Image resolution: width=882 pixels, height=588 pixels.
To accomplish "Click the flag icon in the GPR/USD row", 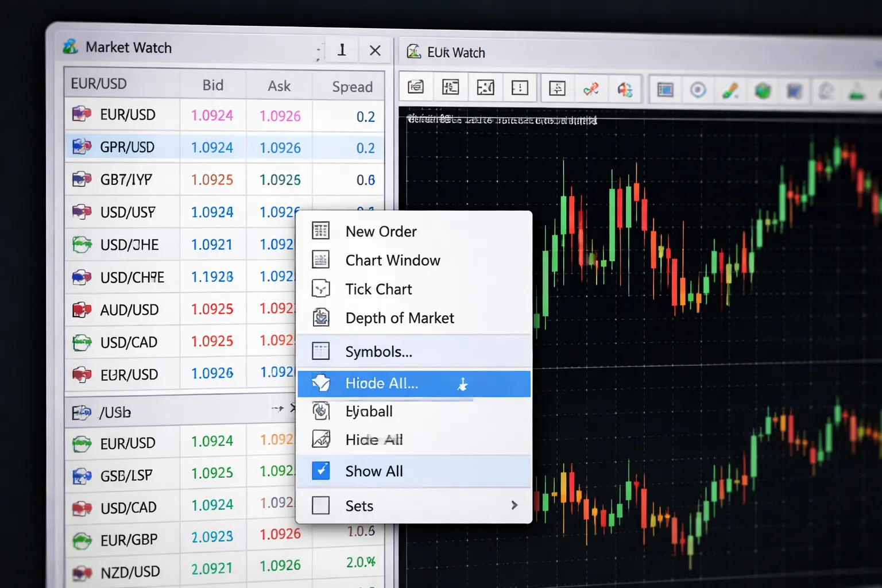I will coord(82,146).
